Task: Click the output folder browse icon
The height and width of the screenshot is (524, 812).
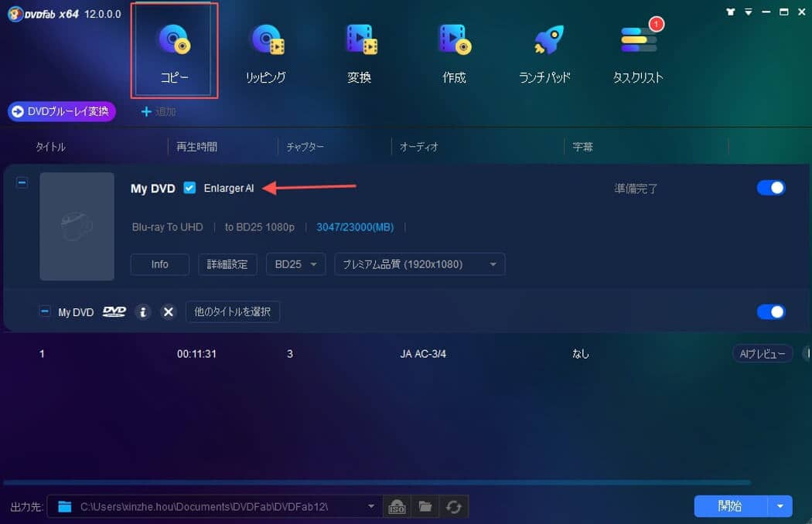Action: coord(425,506)
